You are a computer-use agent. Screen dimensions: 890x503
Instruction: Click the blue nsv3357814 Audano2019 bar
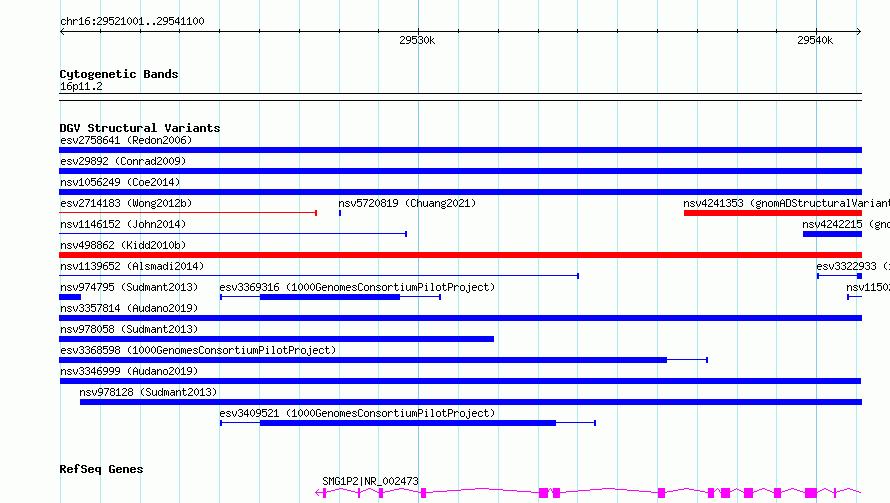(x=460, y=318)
